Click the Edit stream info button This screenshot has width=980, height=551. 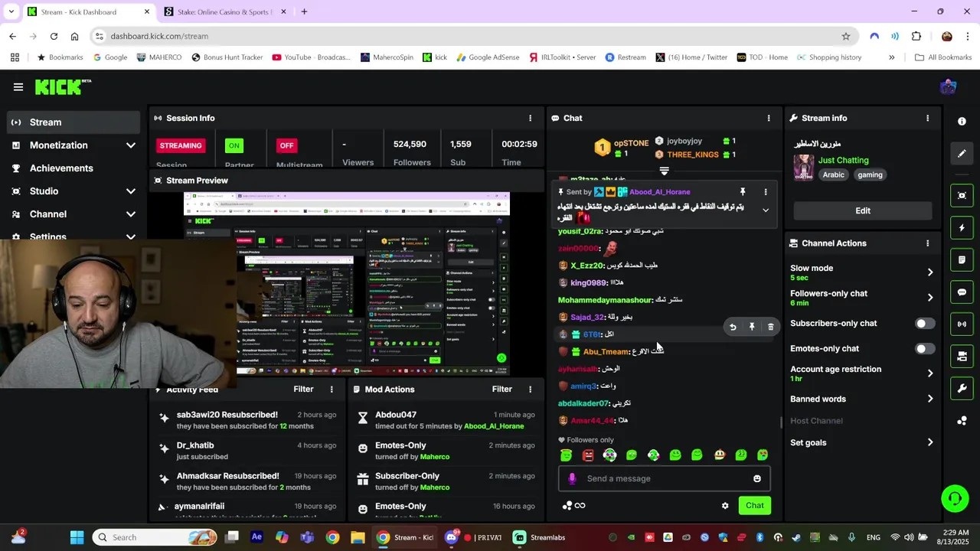[x=863, y=210]
